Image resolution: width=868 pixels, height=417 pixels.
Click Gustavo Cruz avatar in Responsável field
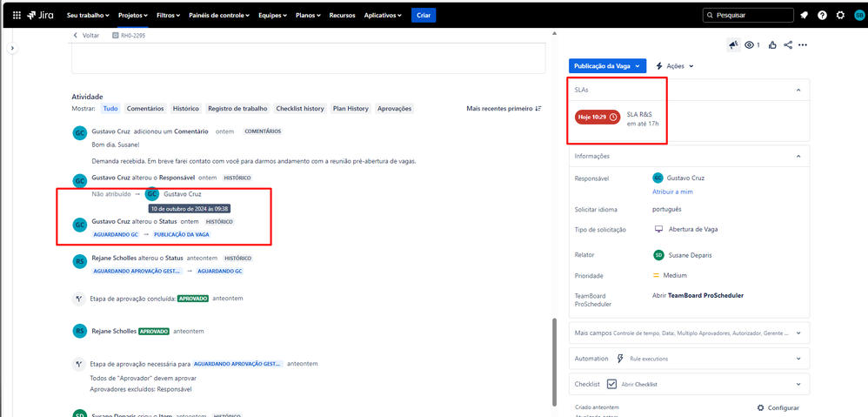click(x=658, y=178)
